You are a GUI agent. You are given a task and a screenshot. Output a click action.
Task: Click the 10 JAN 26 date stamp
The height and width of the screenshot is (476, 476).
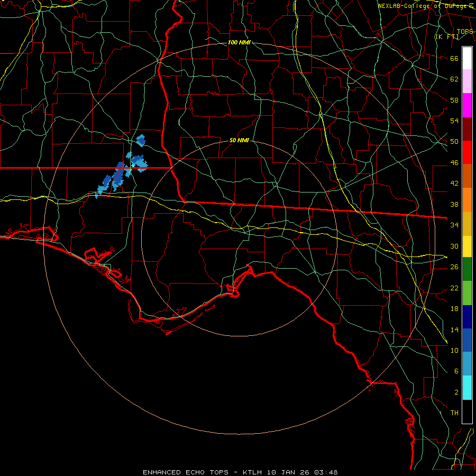(x=289, y=472)
